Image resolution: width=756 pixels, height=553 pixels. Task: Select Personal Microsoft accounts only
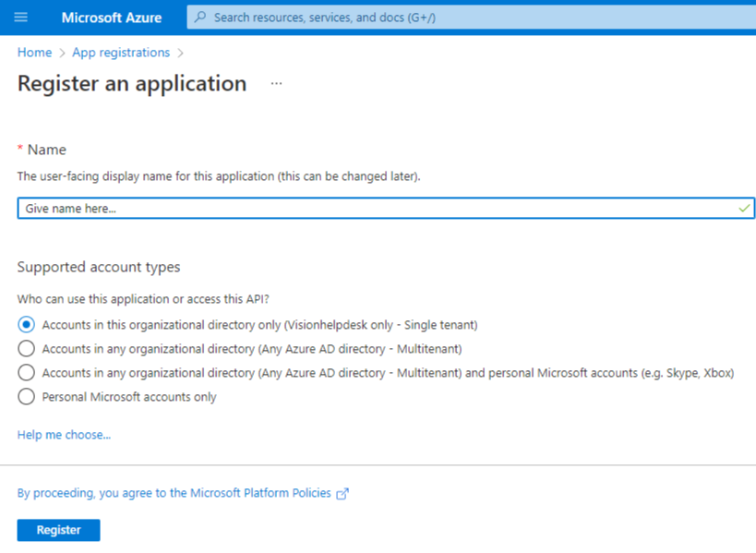pos(26,397)
